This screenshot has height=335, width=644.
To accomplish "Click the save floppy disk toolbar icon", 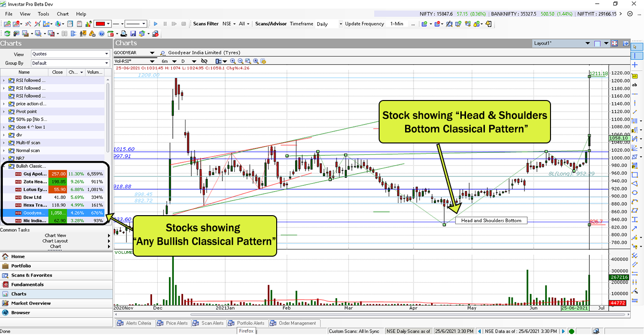I will 133,33.
